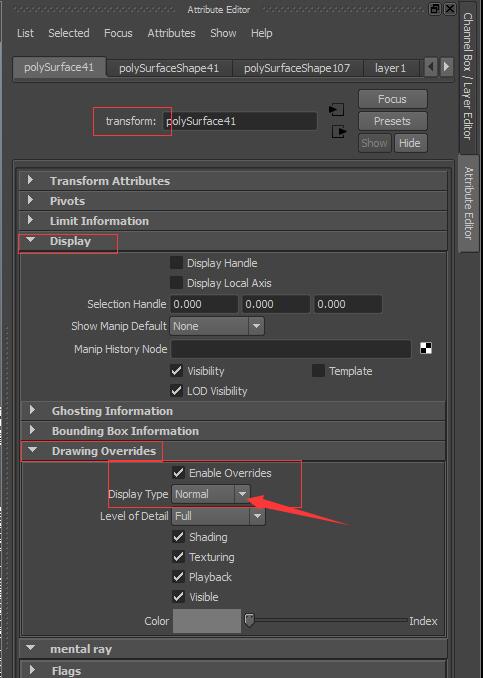The image size is (483, 678).
Task: Click the Manip History Node map button
Action: [x=426, y=349]
